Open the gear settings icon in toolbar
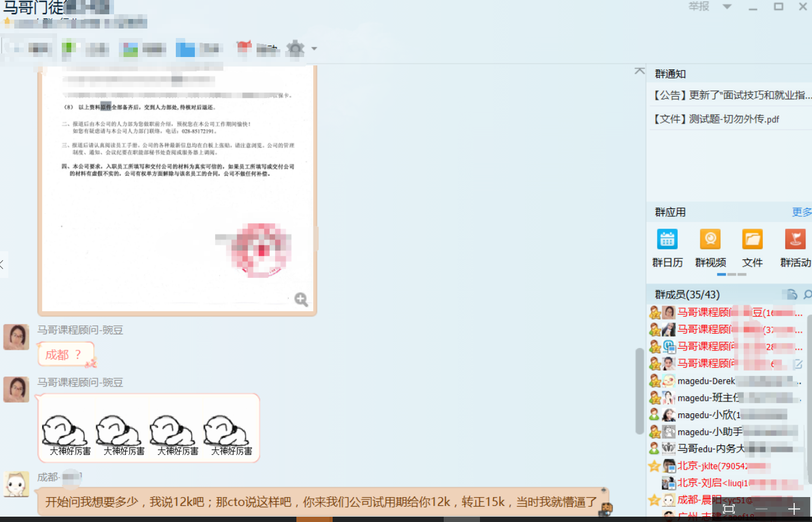Screen dimensions: 812x522 point(295,49)
